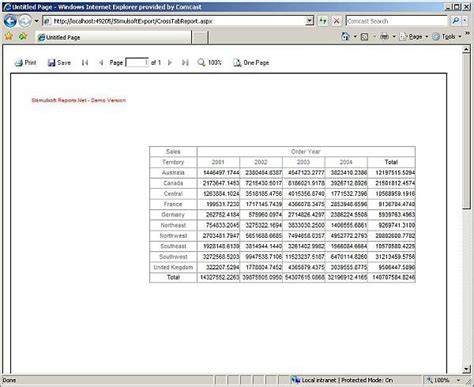This screenshot has width=474, height=387.
Task: Click the Total row label
Action: tap(173, 277)
